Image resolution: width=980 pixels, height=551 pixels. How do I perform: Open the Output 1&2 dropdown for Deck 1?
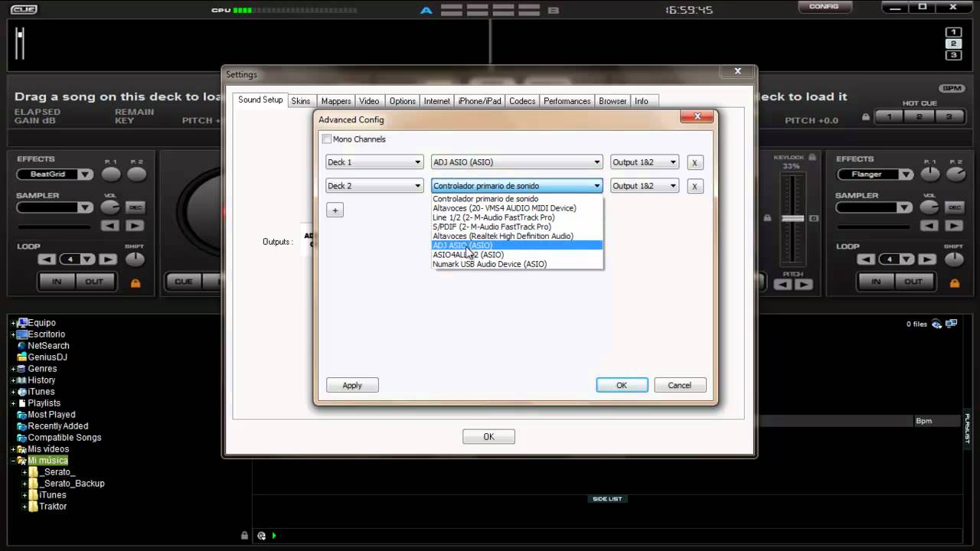[645, 162]
